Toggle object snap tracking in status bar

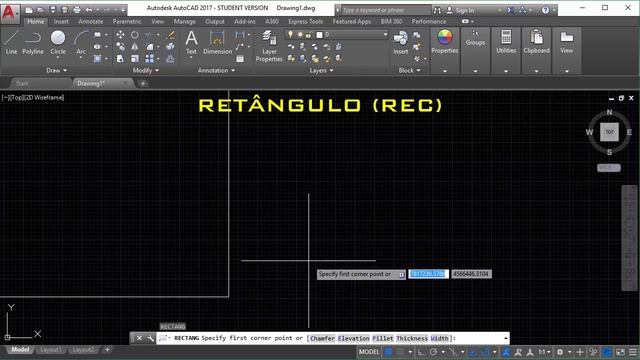point(473,352)
